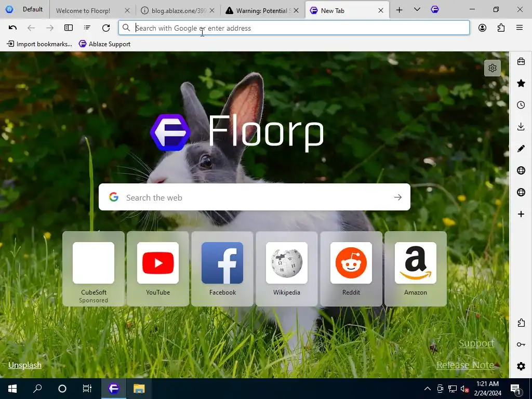This screenshot has width=532, height=399.
Task: Close the New Tab tab
Action: pos(381,10)
